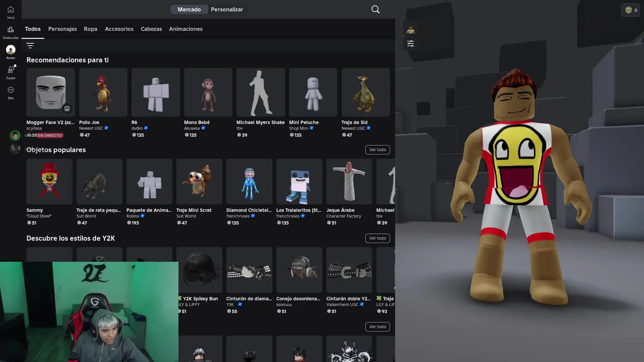The image size is (644, 362).
Task: Open the Traje Mini Scrat thumbnail
Action: [x=199, y=182]
